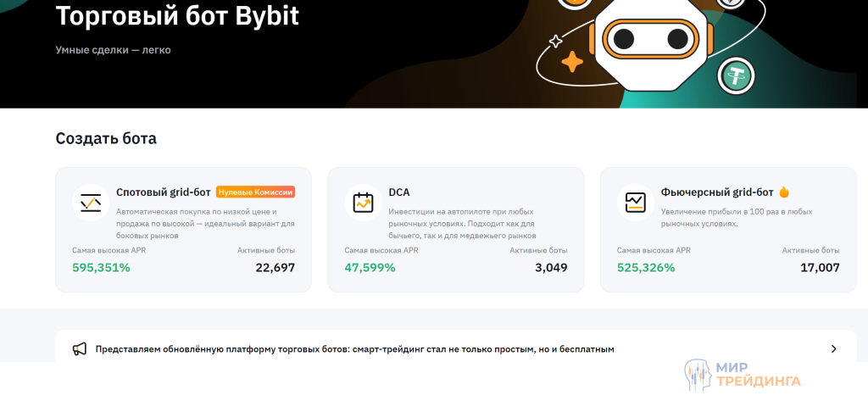This screenshot has height=401, width=868.
Task: Expand the announcement with right chevron
Action: (x=833, y=348)
